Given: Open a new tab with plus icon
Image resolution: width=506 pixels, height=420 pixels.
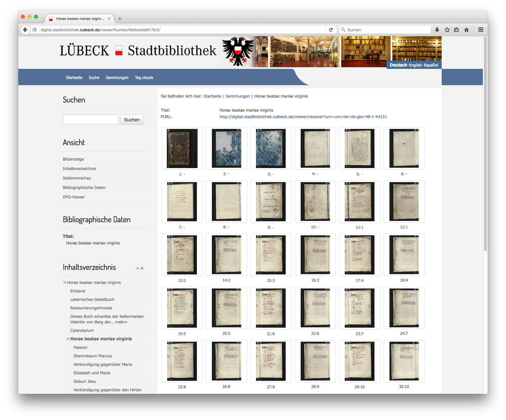Looking at the screenshot, I should click(120, 19).
